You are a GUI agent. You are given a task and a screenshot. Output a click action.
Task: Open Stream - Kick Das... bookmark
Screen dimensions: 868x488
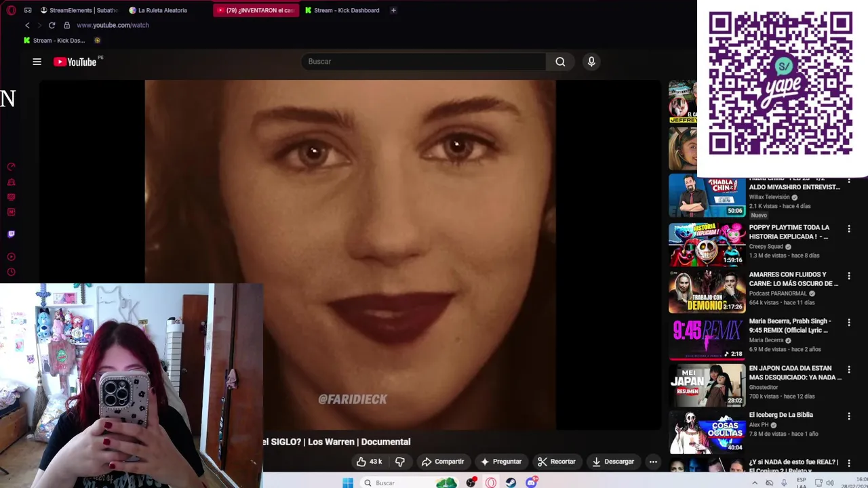click(54, 40)
